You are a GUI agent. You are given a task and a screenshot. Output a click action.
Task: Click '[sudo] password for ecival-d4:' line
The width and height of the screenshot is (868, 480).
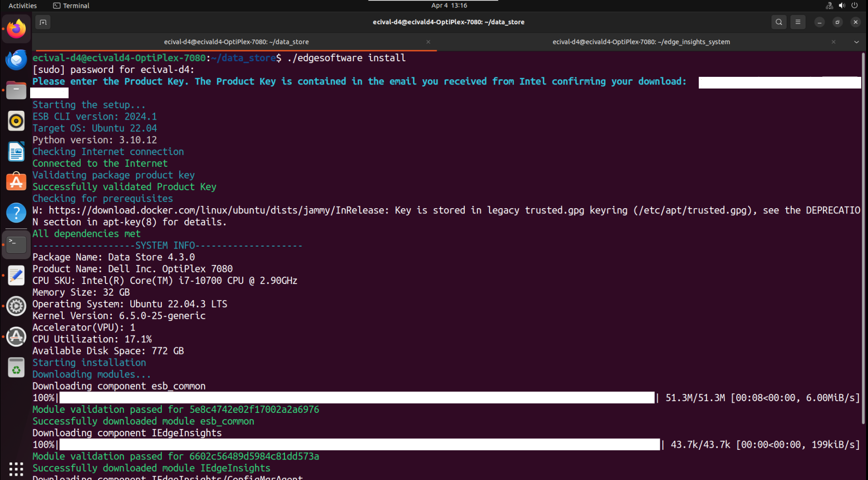[114, 70]
